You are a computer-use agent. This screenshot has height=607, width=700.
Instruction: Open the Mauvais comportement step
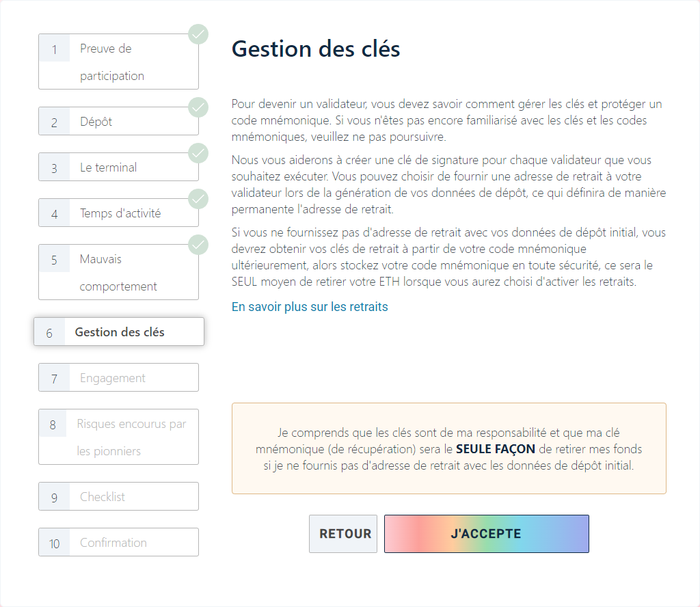[x=118, y=272]
